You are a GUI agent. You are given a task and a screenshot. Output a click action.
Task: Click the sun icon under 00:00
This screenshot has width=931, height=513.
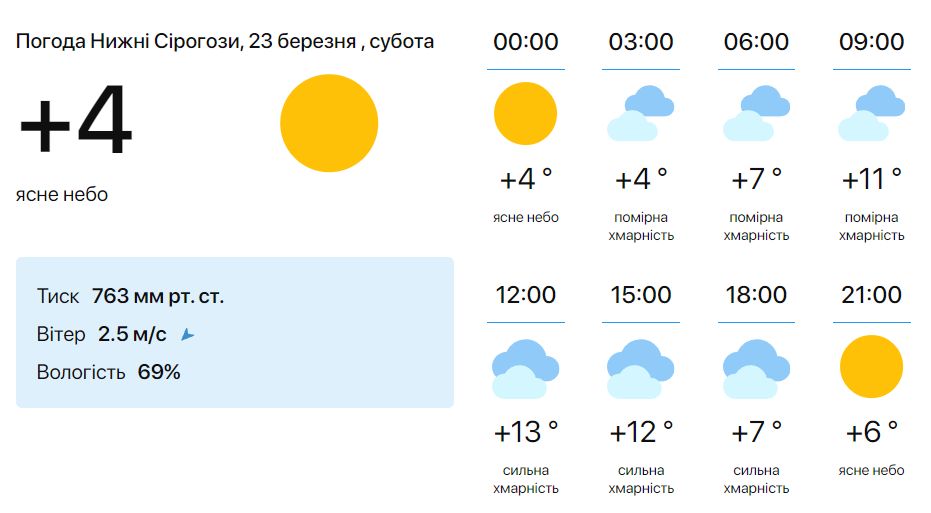click(525, 113)
